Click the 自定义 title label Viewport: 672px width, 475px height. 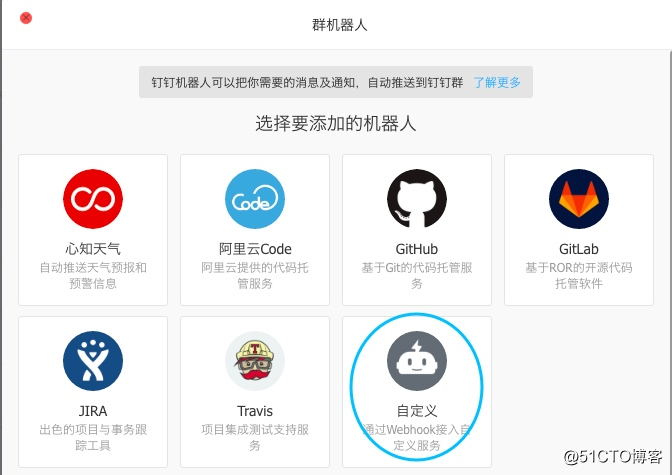point(417,411)
